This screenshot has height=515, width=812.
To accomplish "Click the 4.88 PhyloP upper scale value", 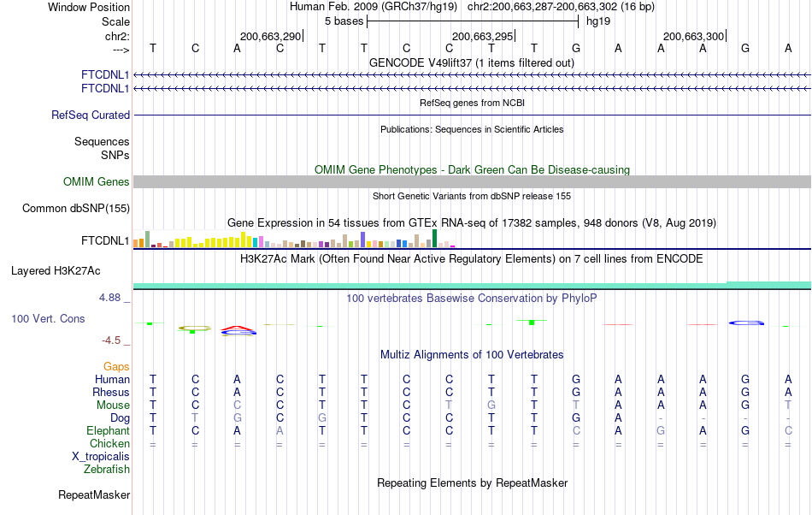I will [109, 298].
